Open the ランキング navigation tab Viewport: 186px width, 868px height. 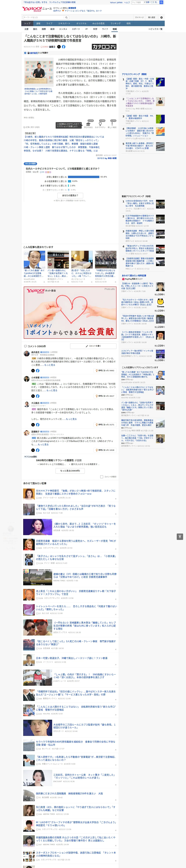click(x=115, y=24)
